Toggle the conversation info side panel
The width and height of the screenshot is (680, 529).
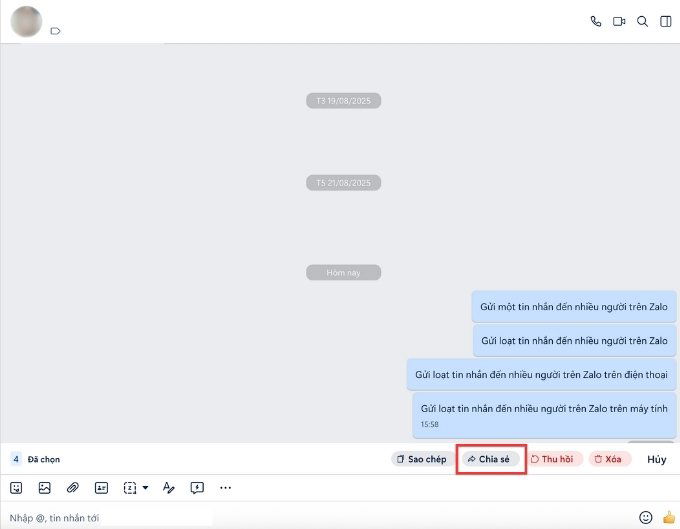[x=666, y=21]
